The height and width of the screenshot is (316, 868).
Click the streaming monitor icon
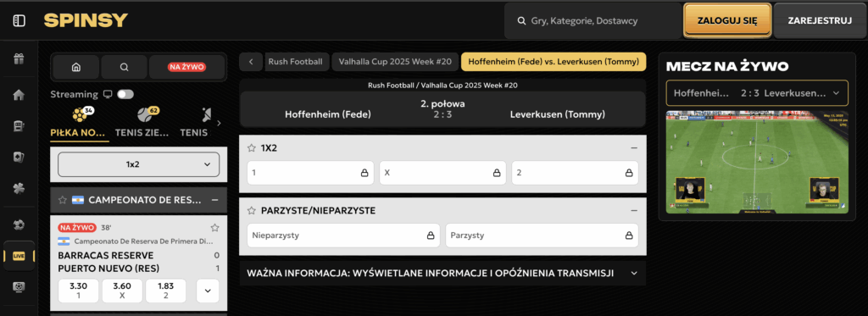tap(108, 94)
